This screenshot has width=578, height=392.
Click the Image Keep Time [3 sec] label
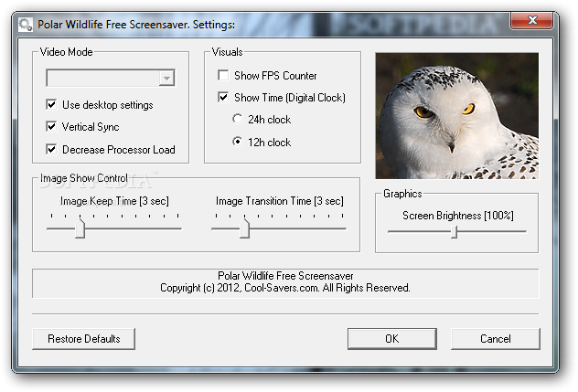pyautogui.click(x=114, y=201)
